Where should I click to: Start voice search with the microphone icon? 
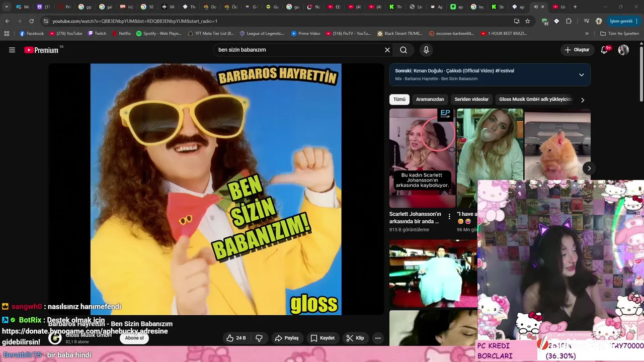[x=426, y=50]
